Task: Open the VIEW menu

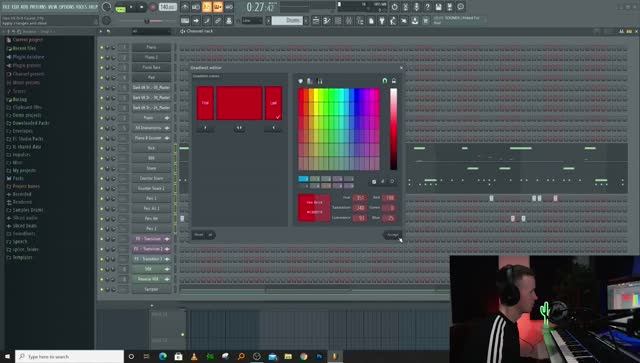Action: point(52,7)
